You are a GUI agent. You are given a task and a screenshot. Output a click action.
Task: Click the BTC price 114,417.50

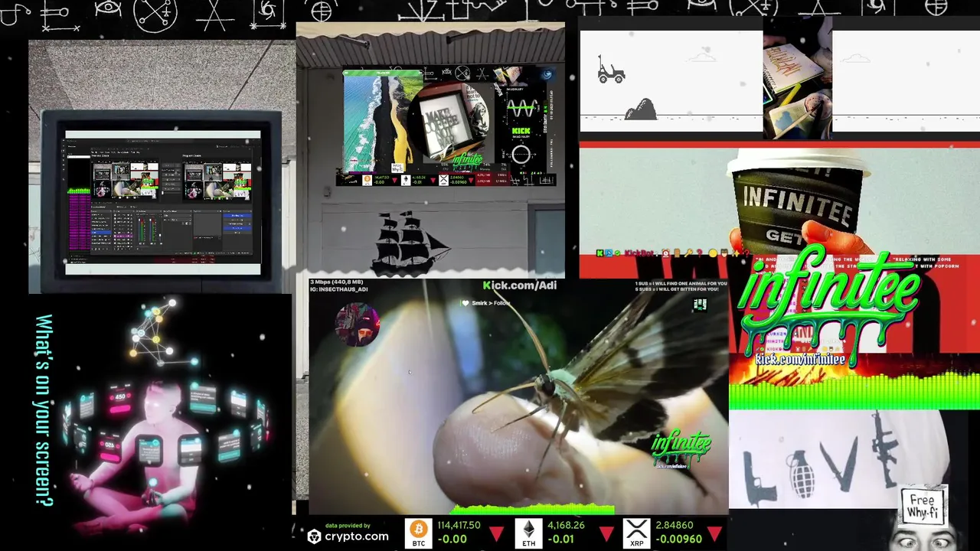(x=459, y=525)
